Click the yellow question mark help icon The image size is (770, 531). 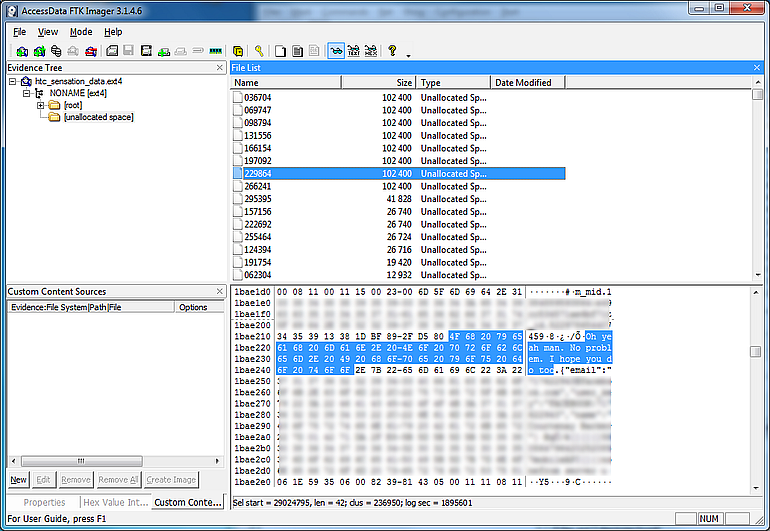pyautogui.click(x=392, y=50)
